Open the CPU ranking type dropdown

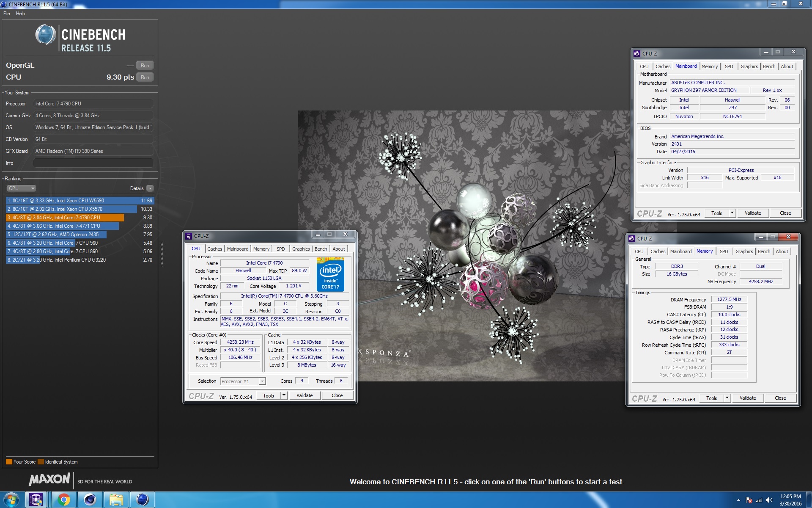pyautogui.click(x=21, y=188)
